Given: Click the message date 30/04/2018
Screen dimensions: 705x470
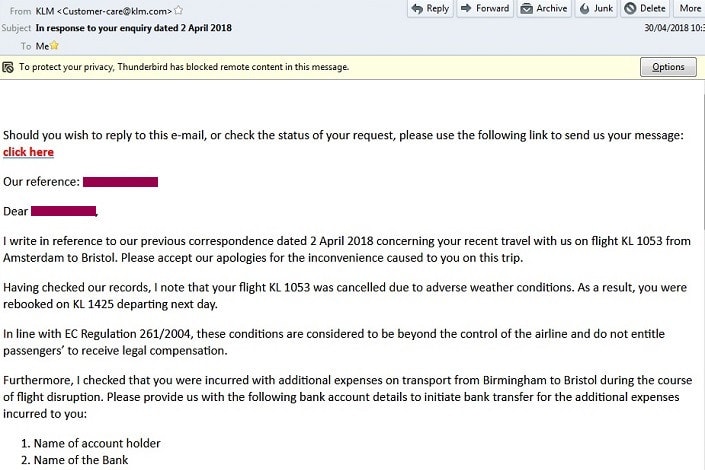Looking at the screenshot, I should pyautogui.click(x=674, y=28).
